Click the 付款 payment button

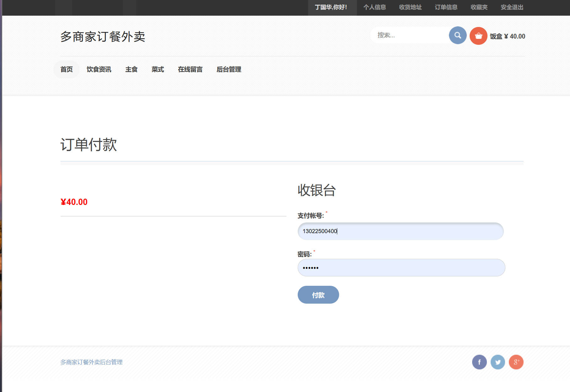pos(318,295)
